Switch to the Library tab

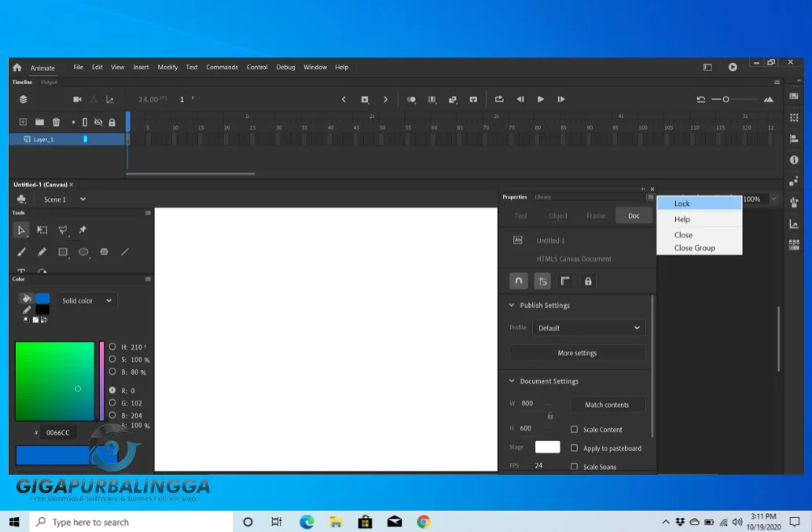pyautogui.click(x=542, y=197)
